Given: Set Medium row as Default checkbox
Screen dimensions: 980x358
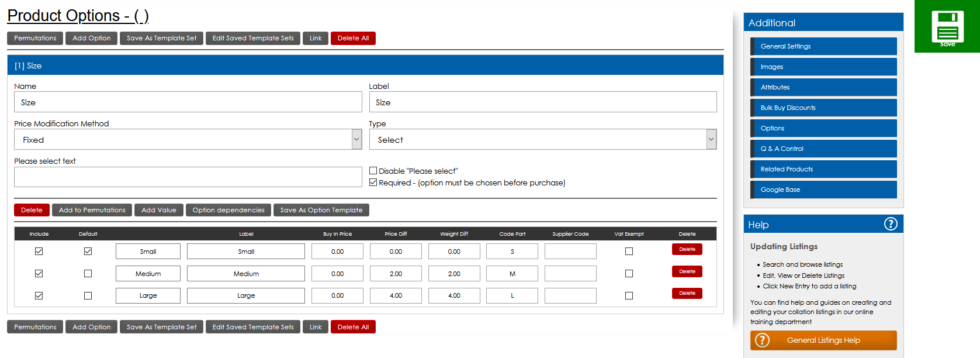Looking at the screenshot, I should (88, 273).
